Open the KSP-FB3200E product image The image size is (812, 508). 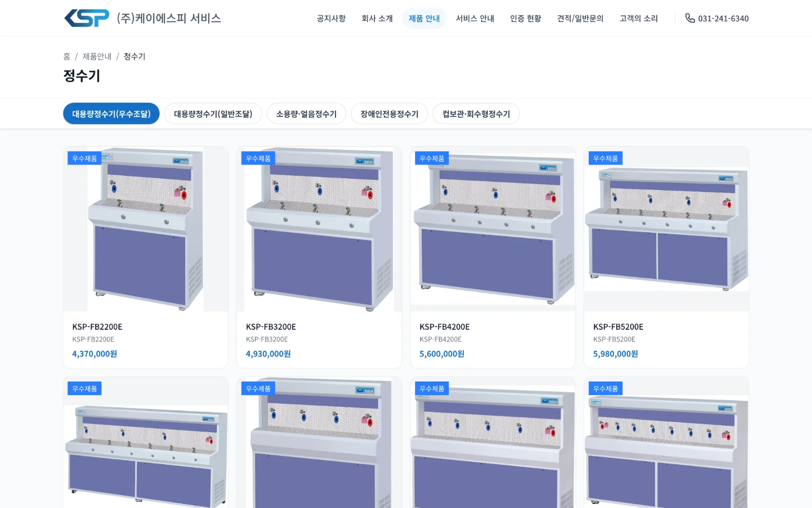coord(319,229)
